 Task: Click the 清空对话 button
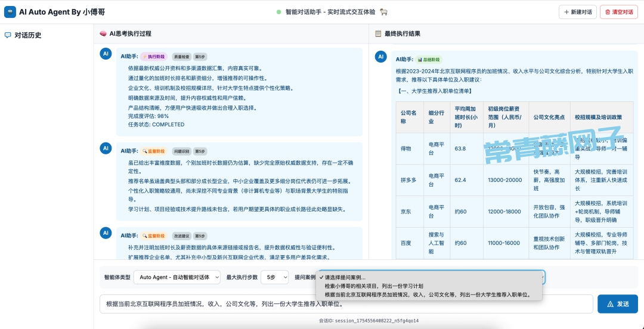(x=618, y=12)
